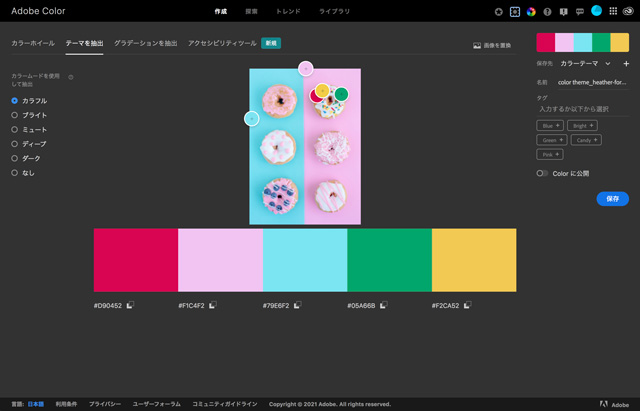Click the green color picker marker
This screenshot has width=640, height=411.
click(342, 94)
